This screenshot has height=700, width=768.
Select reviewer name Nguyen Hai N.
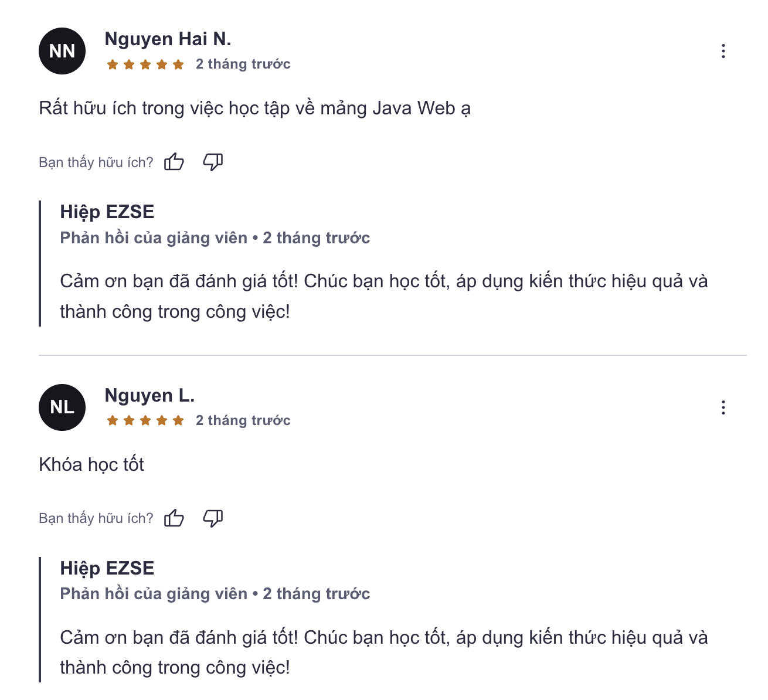pos(168,39)
